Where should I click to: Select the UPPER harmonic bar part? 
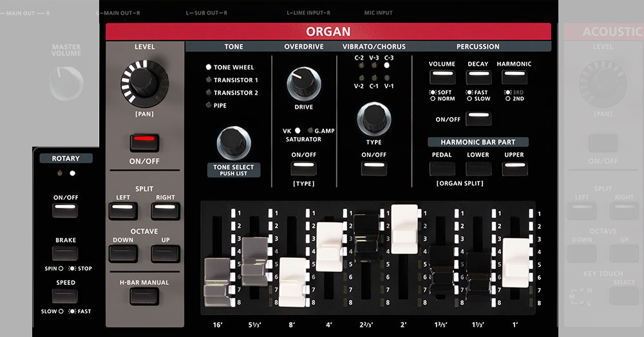coord(515,168)
